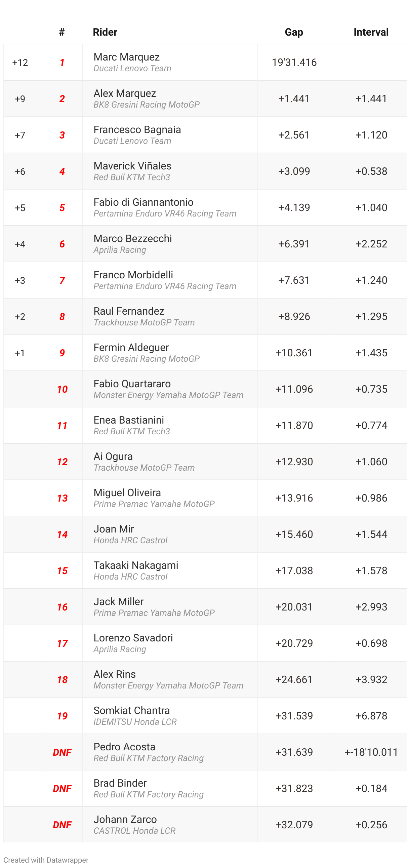Click the # position column header
Screen dimensions: 410x868
click(61, 32)
